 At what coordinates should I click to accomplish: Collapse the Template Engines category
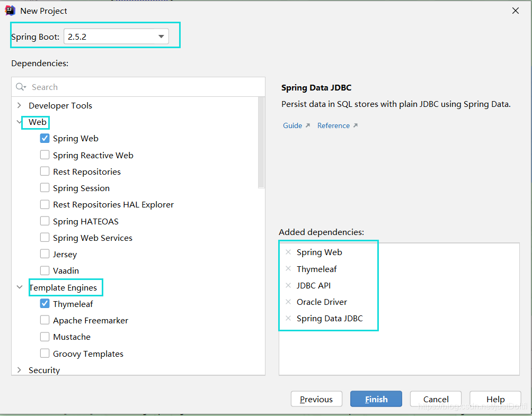point(20,287)
